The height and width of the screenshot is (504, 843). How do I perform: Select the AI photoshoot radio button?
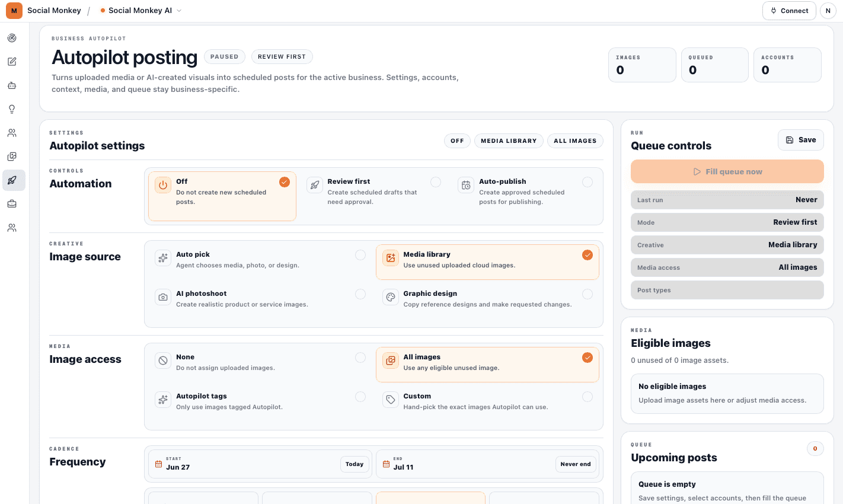pos(360,294)
